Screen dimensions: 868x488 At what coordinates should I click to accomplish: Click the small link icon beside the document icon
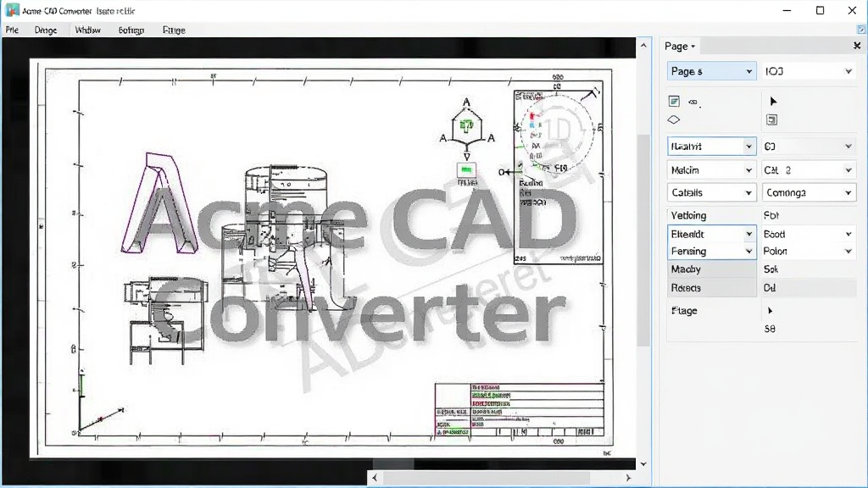(693, 102)
